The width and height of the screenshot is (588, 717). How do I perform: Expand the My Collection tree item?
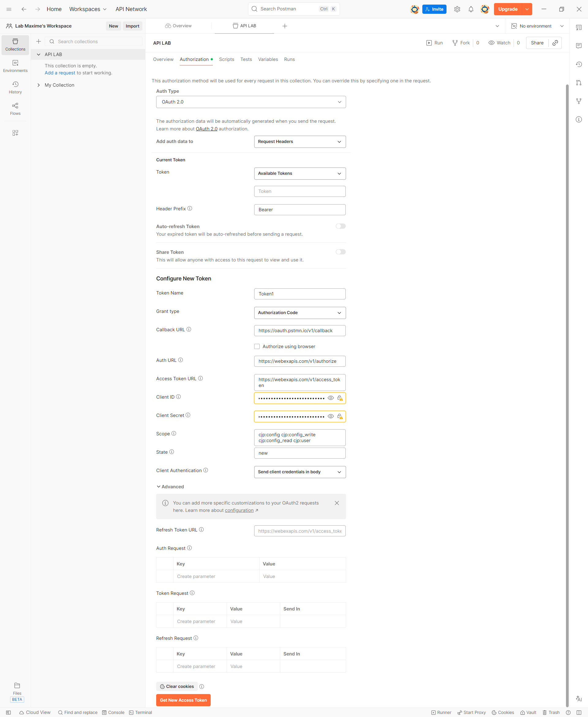tap(39, 85)
